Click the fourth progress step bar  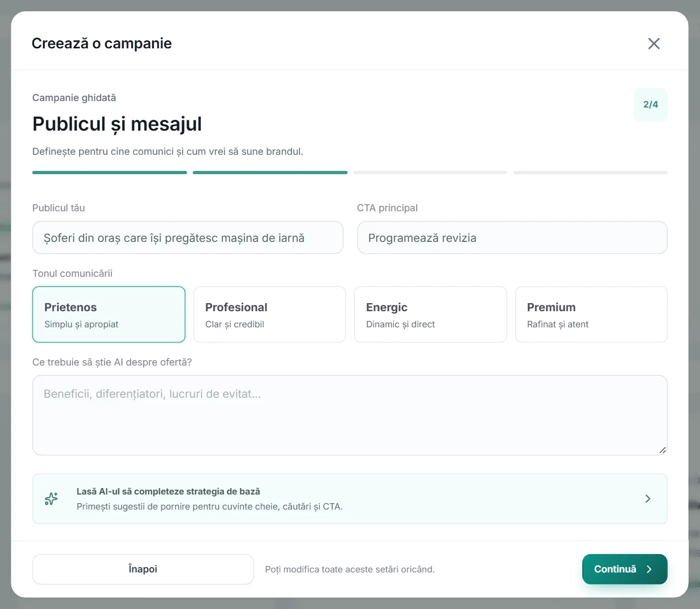pos(590,173)
